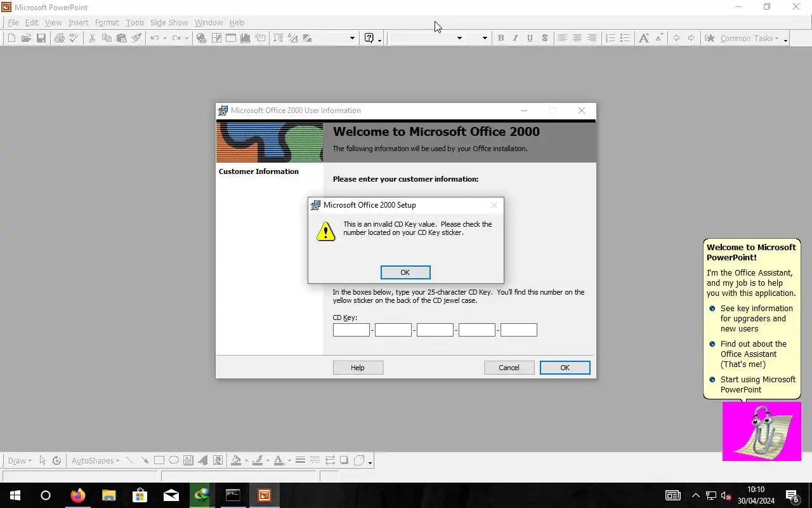
Task: Toggle Underline formatting
Action: pos(530,38)
